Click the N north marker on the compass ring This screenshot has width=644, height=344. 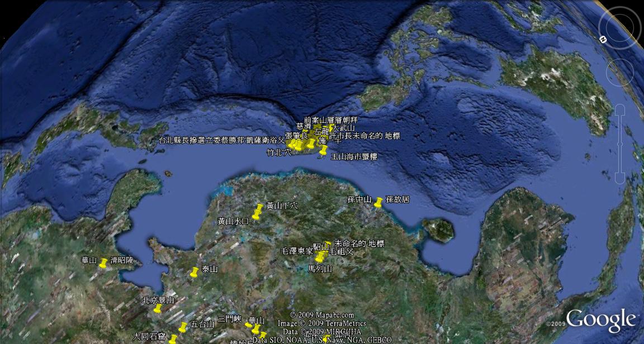pyautogui.click(x=603, y=40)
